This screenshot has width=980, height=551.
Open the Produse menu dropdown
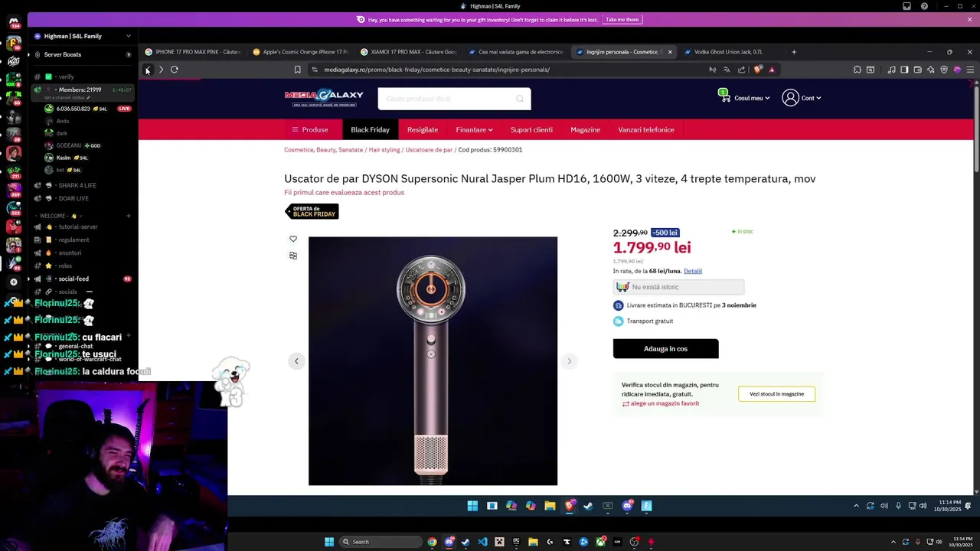[x=310, y=130]
